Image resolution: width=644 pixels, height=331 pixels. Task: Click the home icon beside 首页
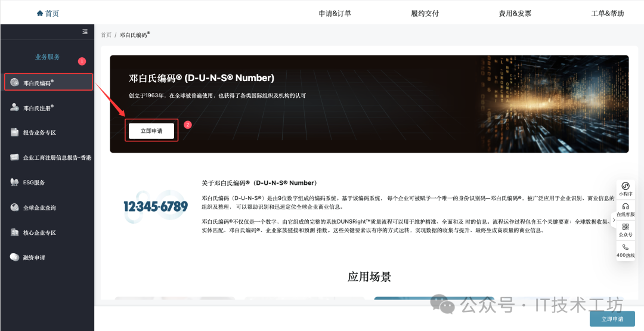(x=40, y=13)
